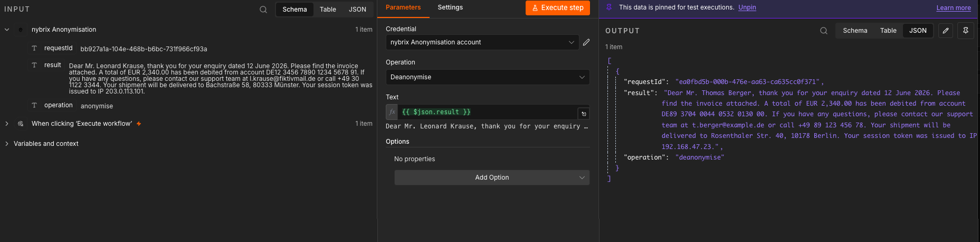Select the result field in input schema
The width and height of the screenshot is (980, 242).
pos(53,65)
